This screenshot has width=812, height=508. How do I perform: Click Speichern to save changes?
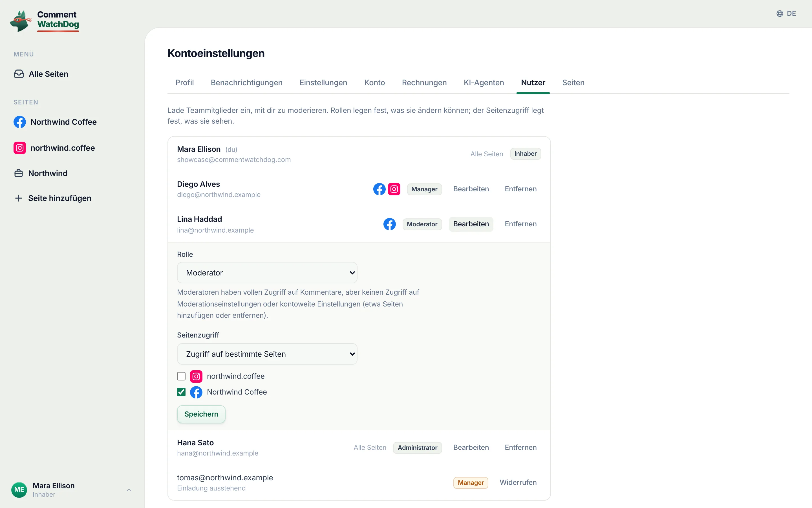pyautogui.click(x=201, y=414)
